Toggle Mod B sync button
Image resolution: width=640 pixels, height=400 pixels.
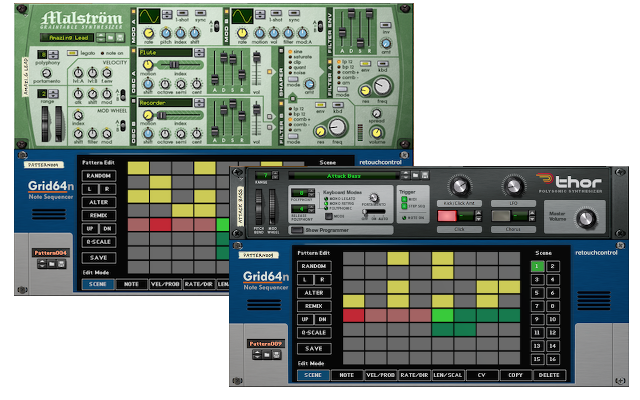(294, 13)
